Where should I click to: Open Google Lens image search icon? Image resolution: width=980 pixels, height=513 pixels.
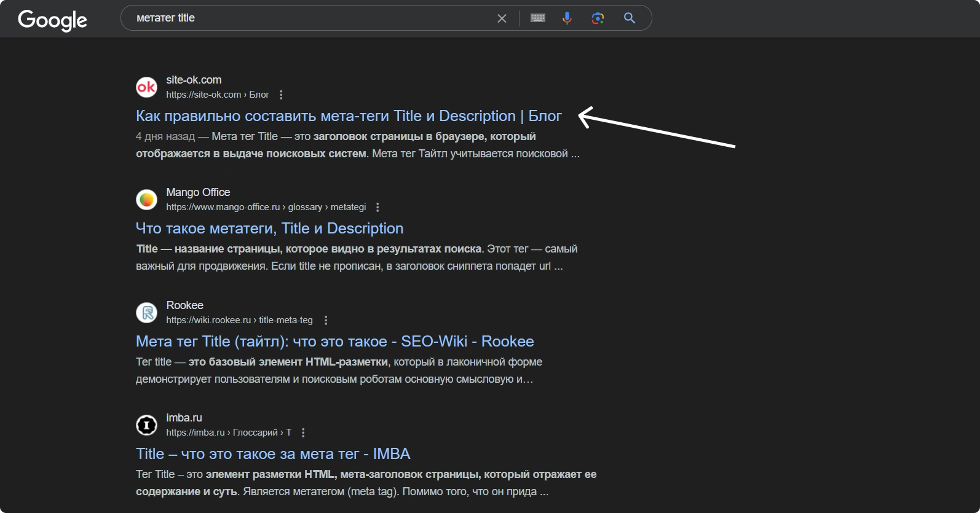coord(598,18)
